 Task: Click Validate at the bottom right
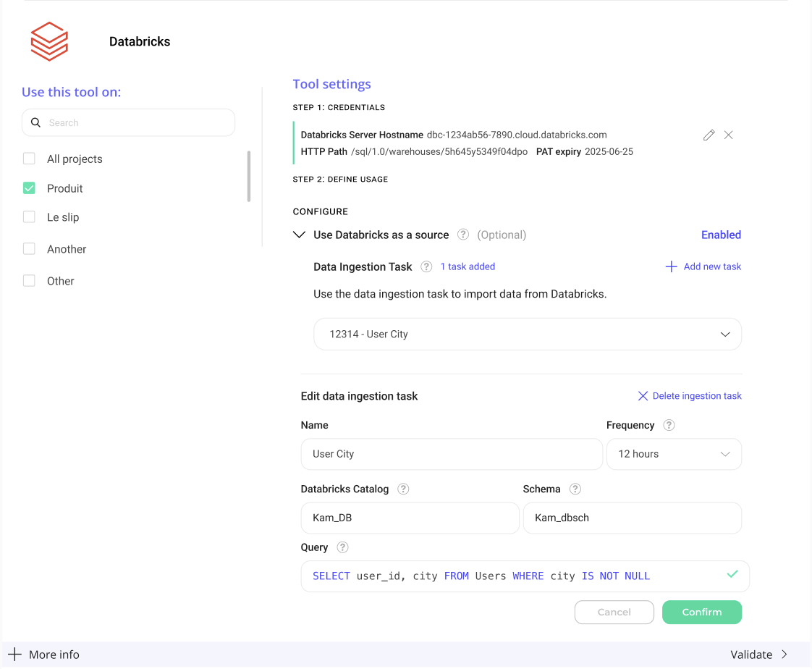tap(758, 655)
